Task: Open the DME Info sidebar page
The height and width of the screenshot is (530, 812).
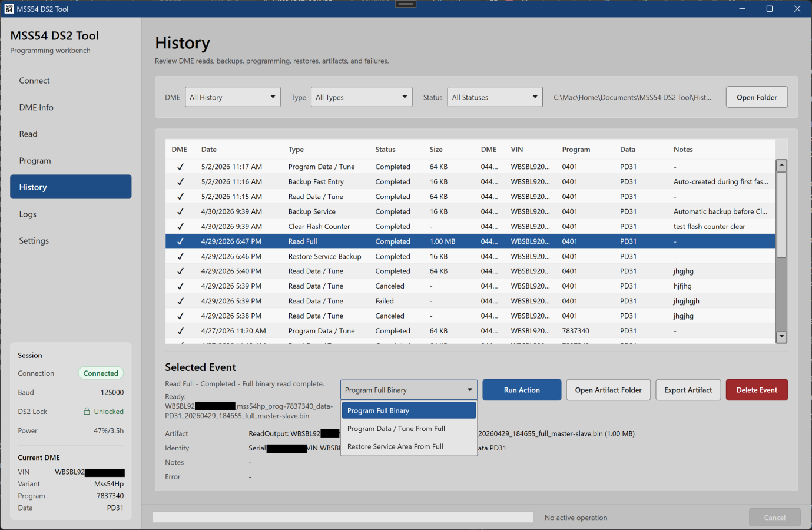Action: (71, 107)
